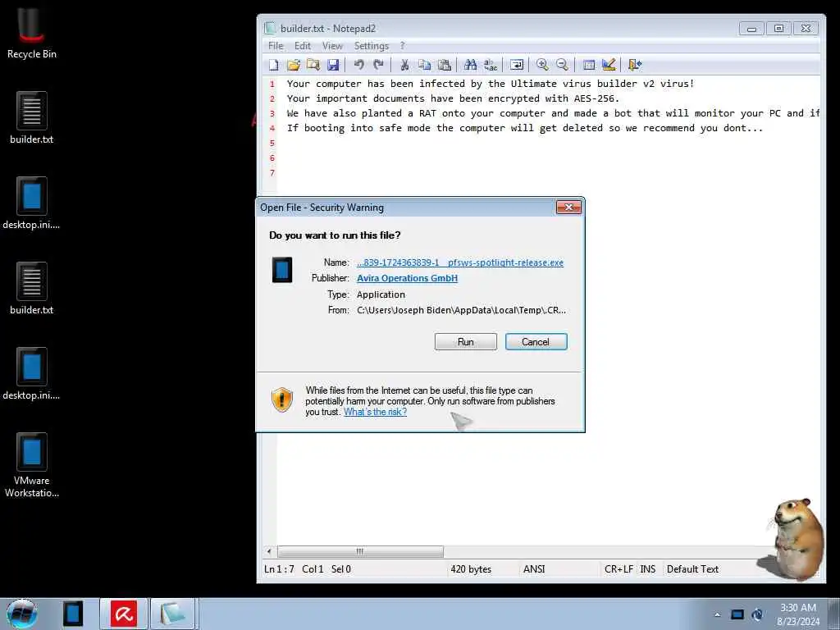Image resolution: width=840 pixels, height=630 pixels.
Task: Click the Redo arrow icon
Action: click(379, 65)
